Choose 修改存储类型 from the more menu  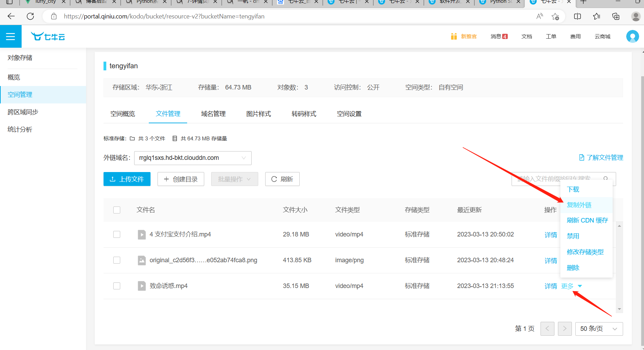[586, 252]
